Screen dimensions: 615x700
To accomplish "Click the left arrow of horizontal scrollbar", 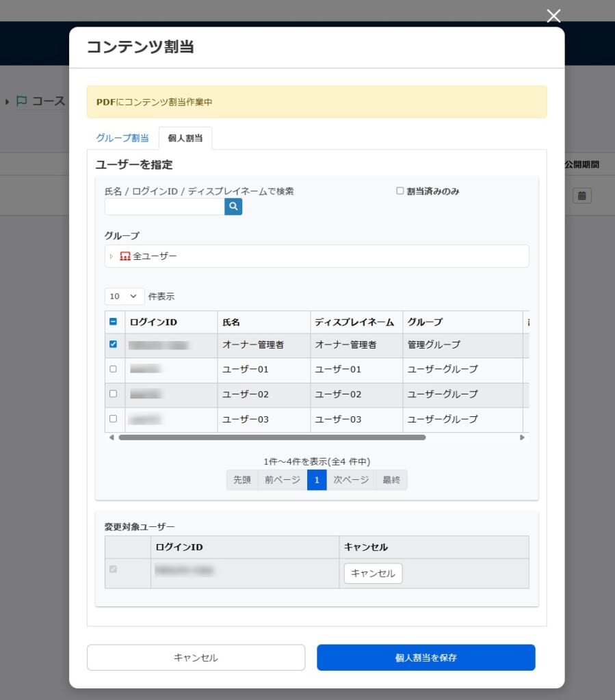I will click(x=112, y=437).
